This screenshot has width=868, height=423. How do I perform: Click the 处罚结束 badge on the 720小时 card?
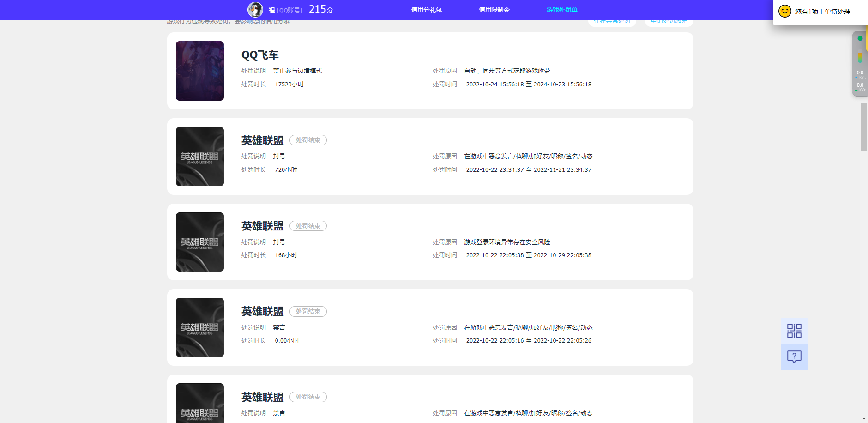pyautogui.click(x=308, y=140)
